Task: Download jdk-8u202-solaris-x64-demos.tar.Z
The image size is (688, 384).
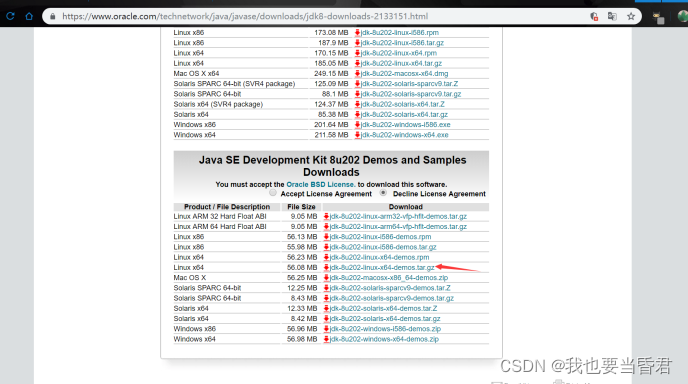Action: [x=383, y=309]
